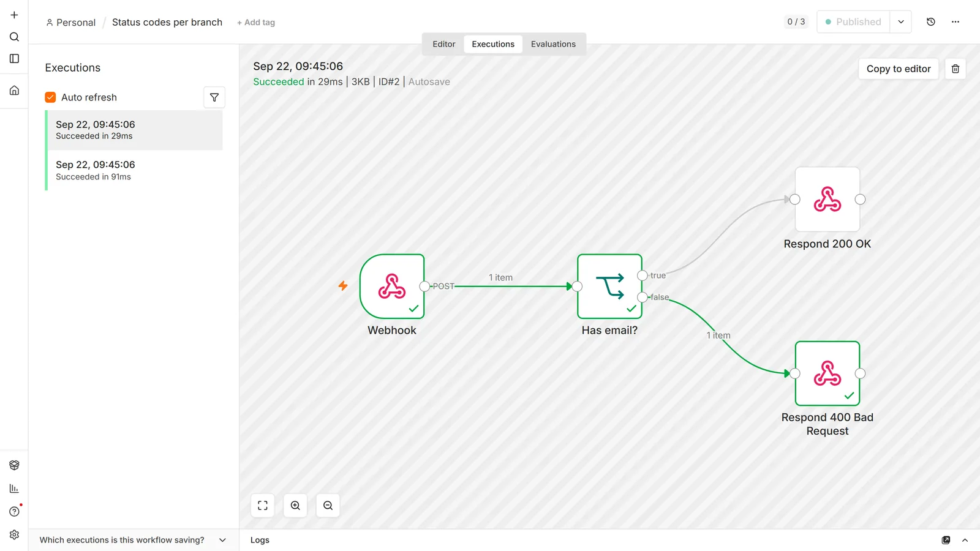Screen dimensions: 980x551
Task: Open the Settings gear icon
Action: pyautogui.click(x=14, y=535)
